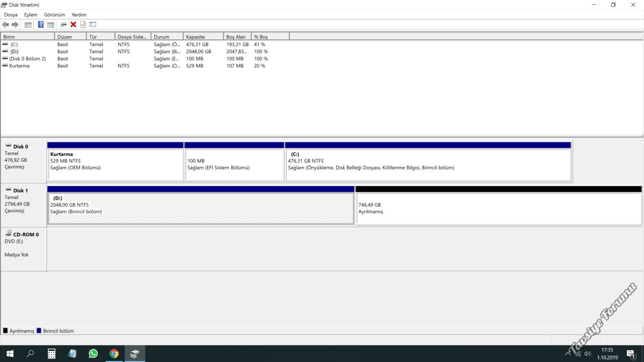Click the 107 MB free space cell

[235, 66]
